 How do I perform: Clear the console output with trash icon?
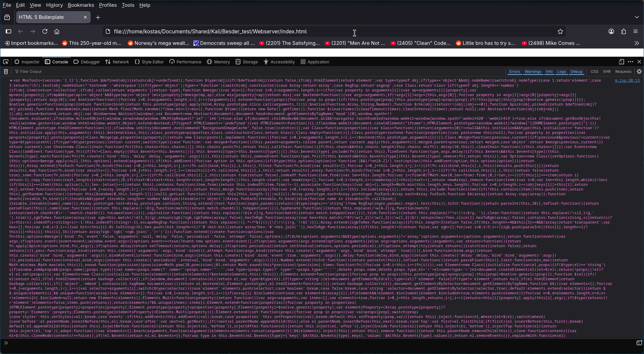6,71
